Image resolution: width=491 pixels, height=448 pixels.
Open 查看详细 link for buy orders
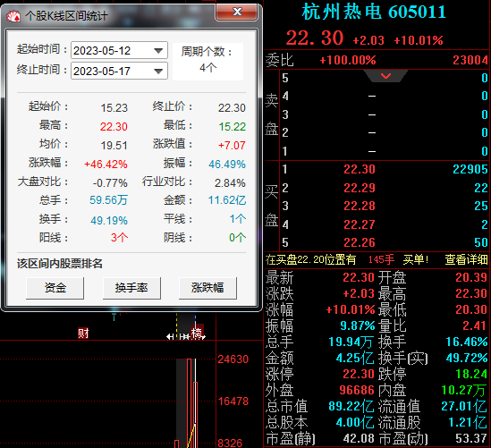(466, 260)
